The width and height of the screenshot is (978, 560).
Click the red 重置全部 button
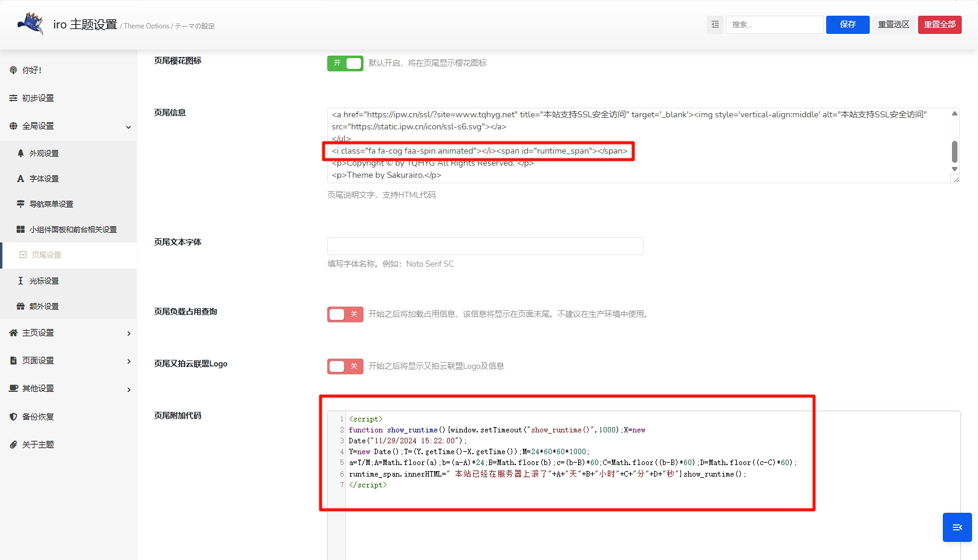939,25
